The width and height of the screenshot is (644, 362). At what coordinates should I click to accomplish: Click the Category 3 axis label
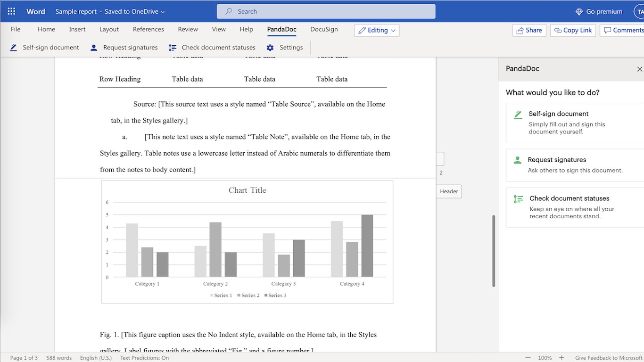(x=284, y=284)
